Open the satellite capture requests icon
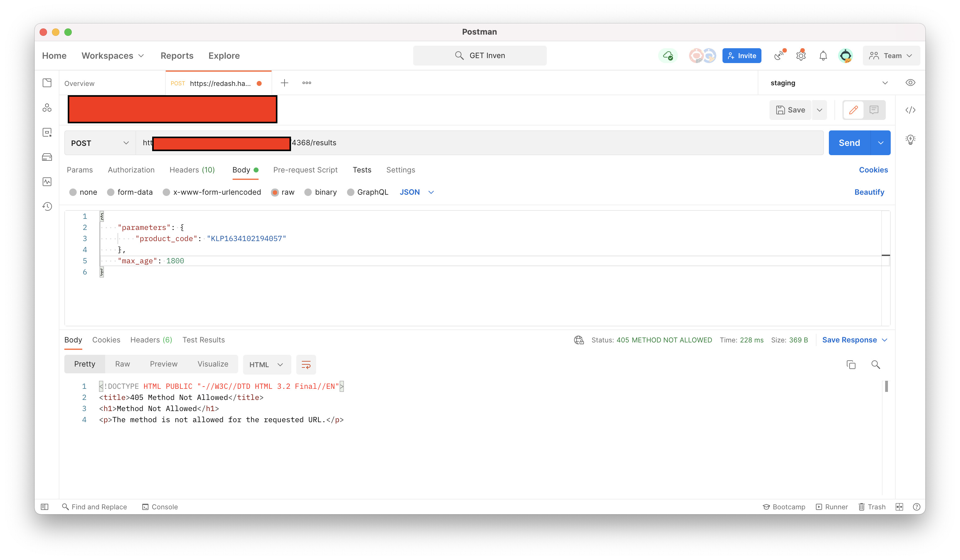Image resolution: width=960 pixels, height=560 pixels. coord(780,56)
